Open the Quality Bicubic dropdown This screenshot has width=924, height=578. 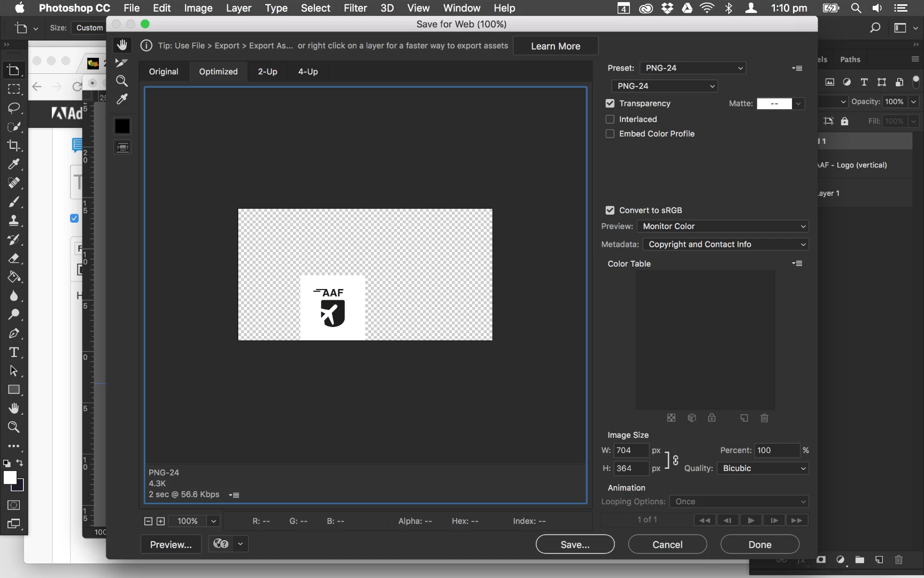click(763, 468)
